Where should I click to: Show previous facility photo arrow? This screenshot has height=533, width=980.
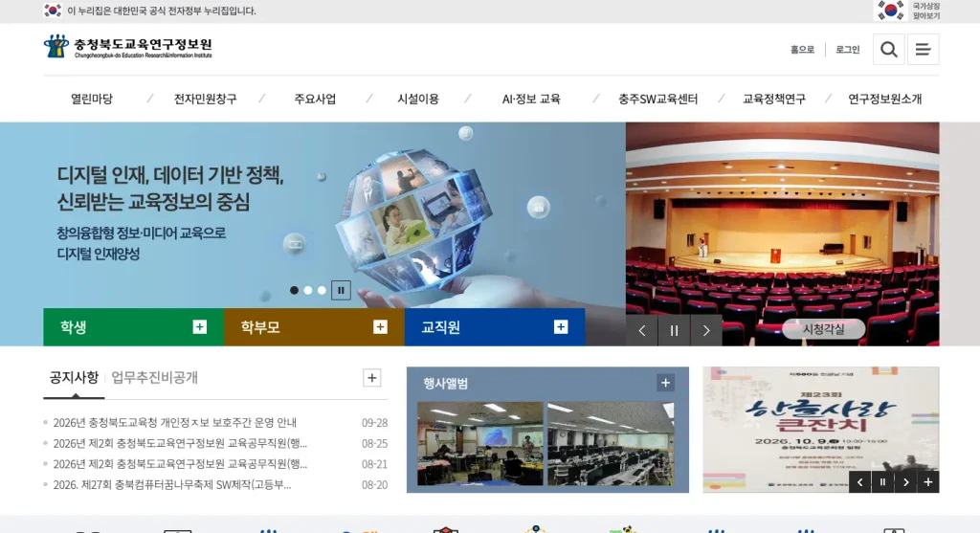pyautogui.click(x=642, y=330)
